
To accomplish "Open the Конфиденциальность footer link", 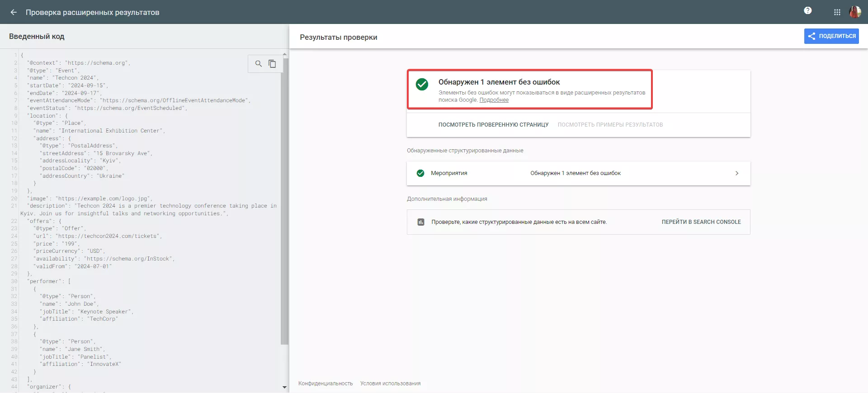I will pyautogui.click(x=325, y=384).
